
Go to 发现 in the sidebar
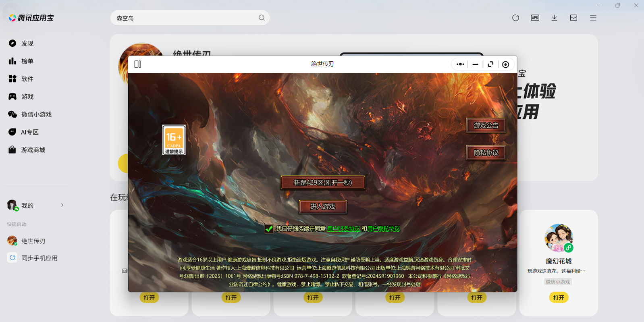27,44
